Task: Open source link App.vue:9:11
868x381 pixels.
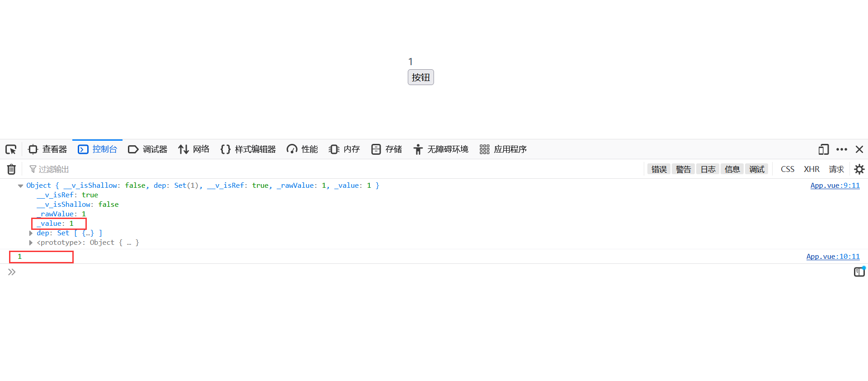Action: (835, 186)
